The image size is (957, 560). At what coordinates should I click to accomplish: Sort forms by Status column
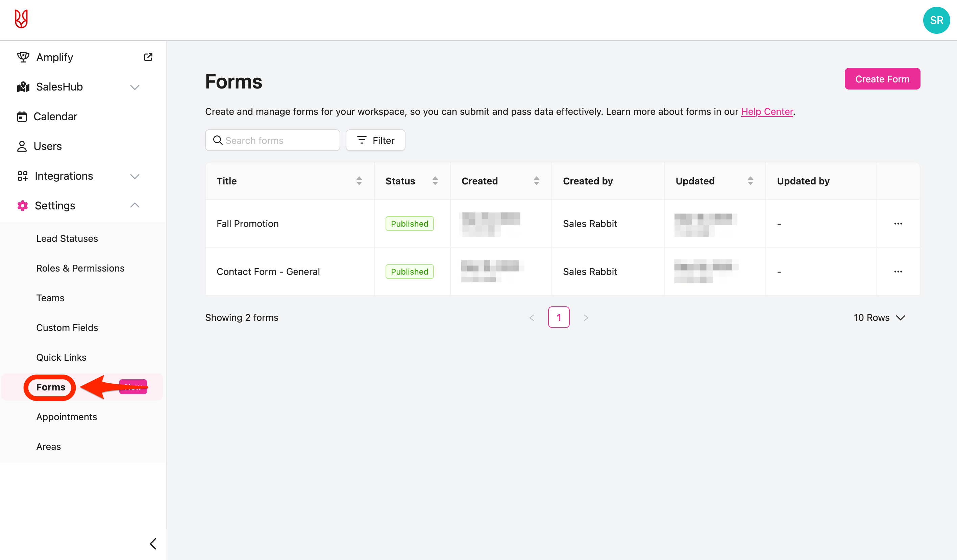point(435,181)
